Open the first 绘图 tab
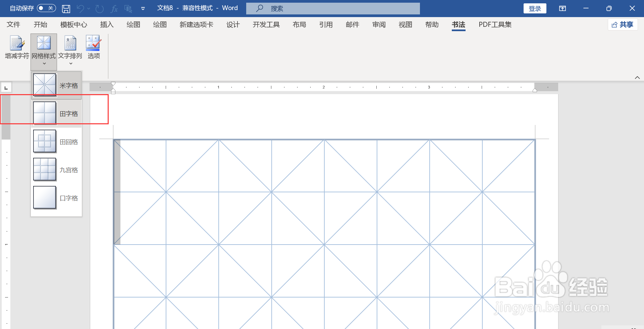The width and height of the screenshot is (644, 329). [x=133, y=24]
